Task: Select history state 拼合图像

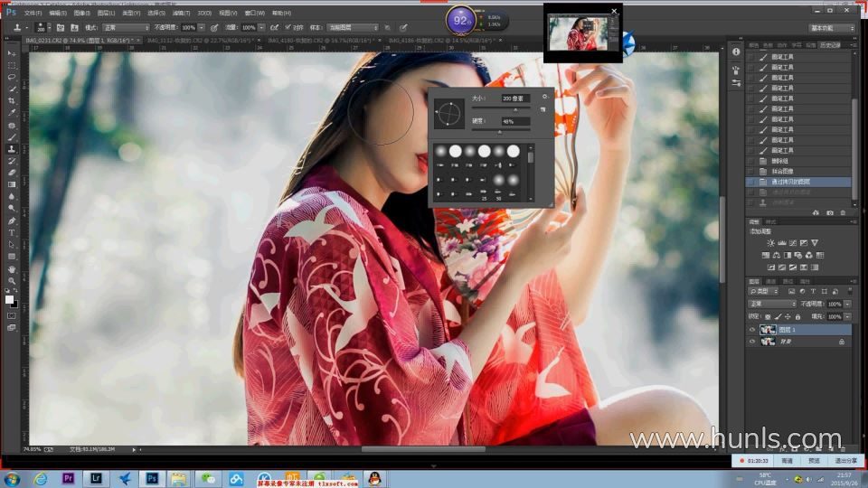Action: (x=799, y=172)
